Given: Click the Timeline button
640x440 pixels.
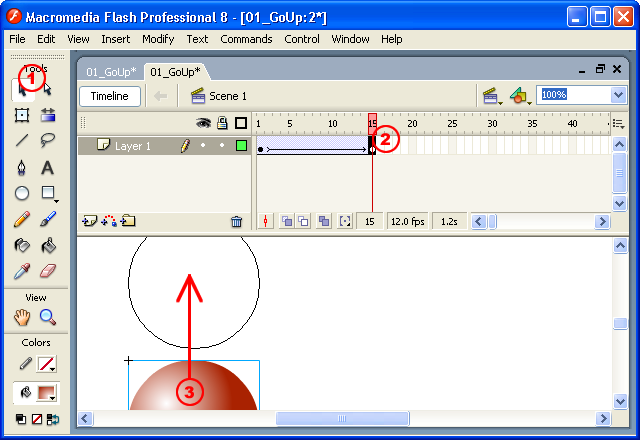Looking at the screenshot, I should 109,96.
